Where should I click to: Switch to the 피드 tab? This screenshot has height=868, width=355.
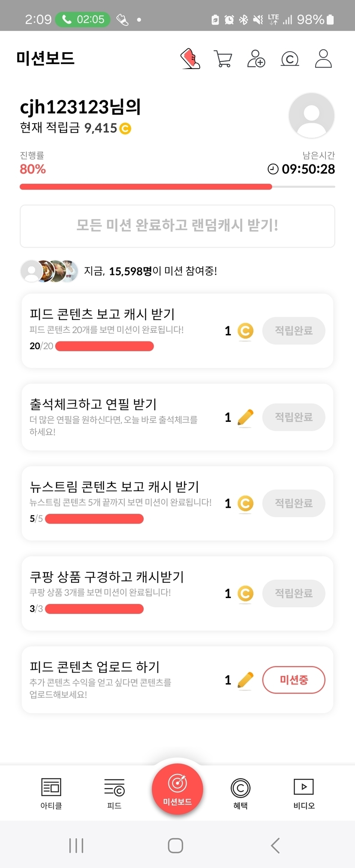point(114,793)
